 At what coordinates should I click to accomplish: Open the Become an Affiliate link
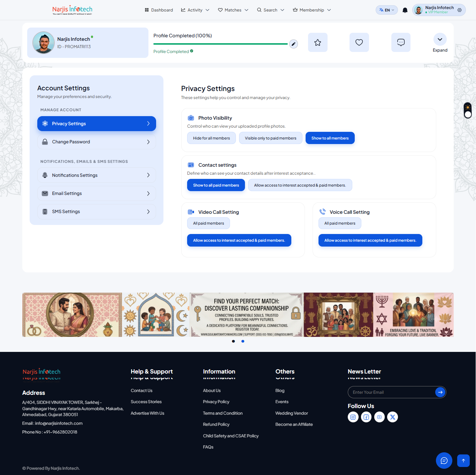(x=294, y=424)
